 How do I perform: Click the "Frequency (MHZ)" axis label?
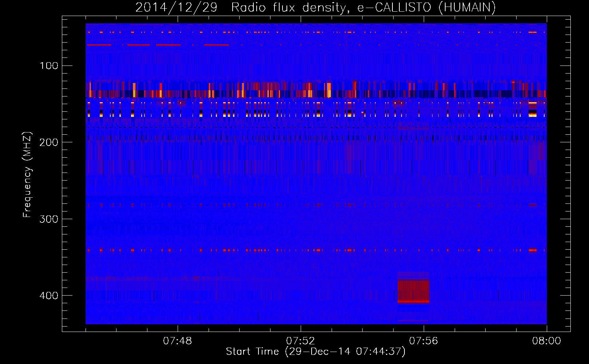tap(27, 175)
